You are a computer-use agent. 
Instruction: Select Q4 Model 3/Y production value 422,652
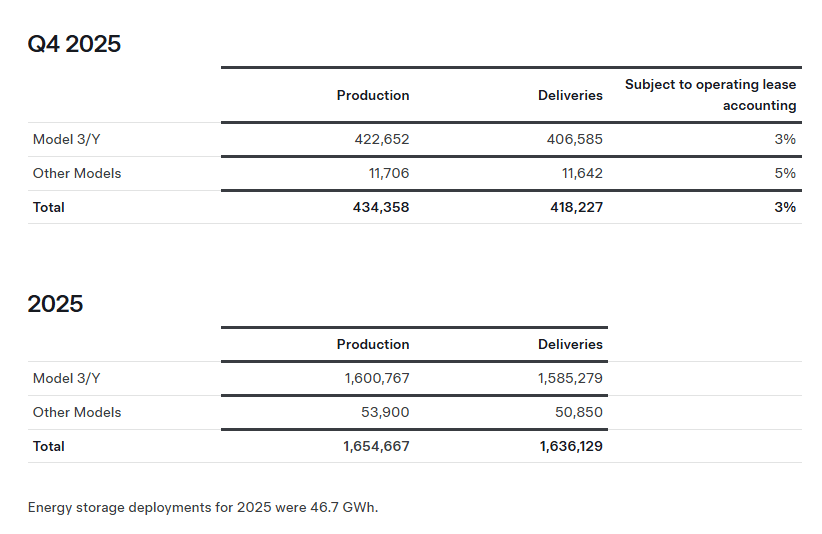click(x=375, y=140)
